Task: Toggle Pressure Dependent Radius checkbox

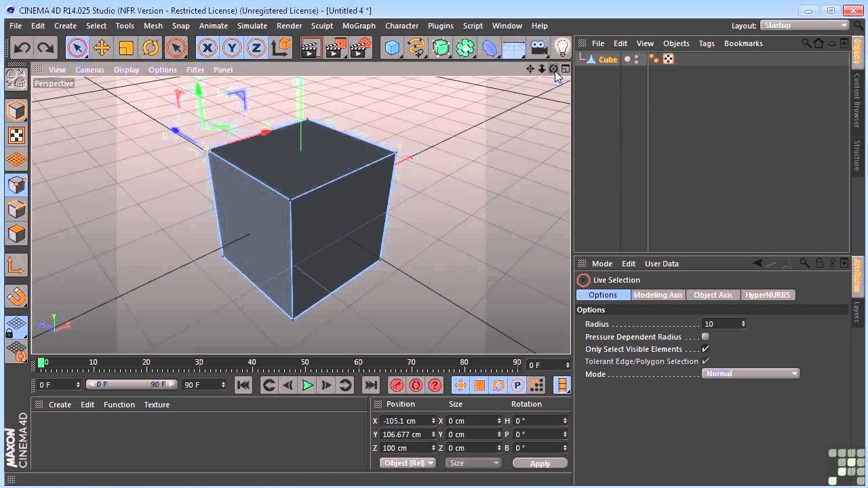Action: [706, 337]
